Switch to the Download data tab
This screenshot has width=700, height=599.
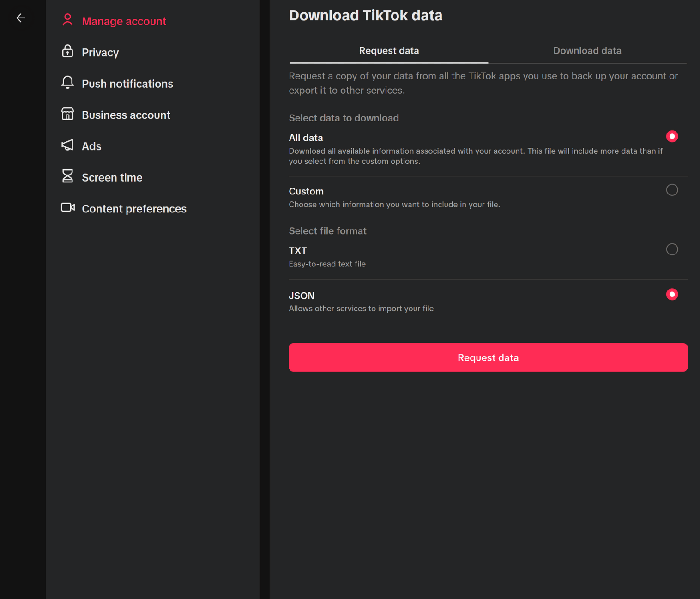coord(587,51)
